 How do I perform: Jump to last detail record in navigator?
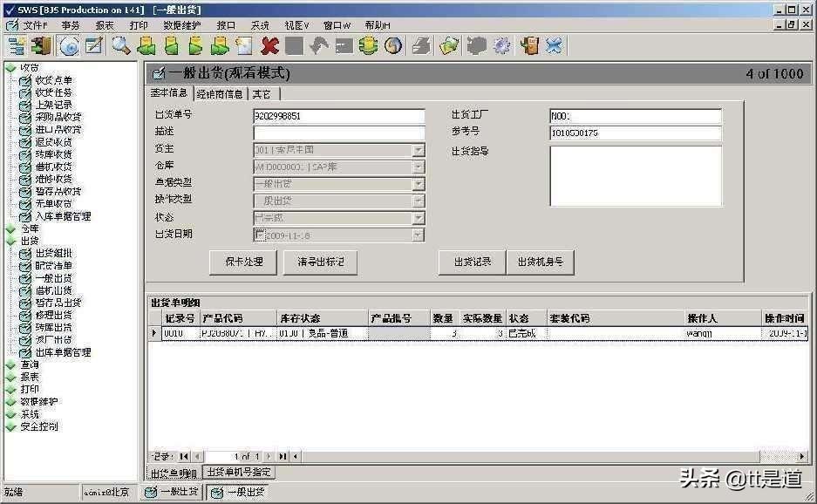tap(282, 457)
